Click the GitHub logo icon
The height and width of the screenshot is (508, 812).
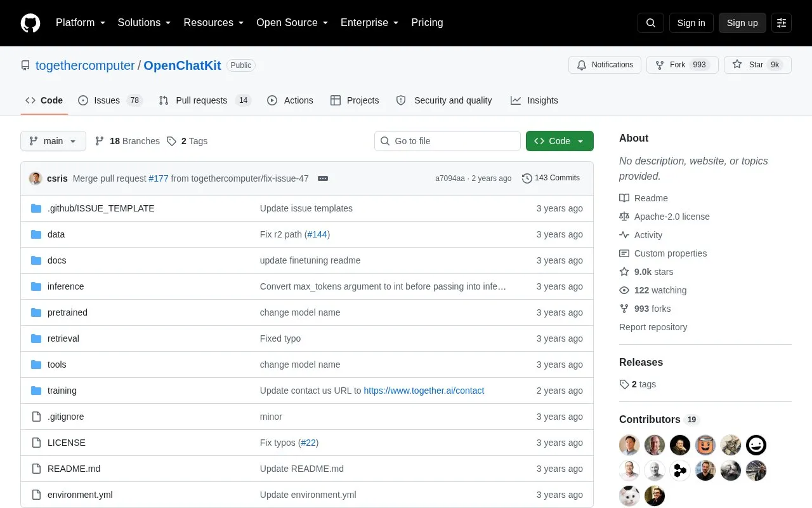[x=30, y=23]
